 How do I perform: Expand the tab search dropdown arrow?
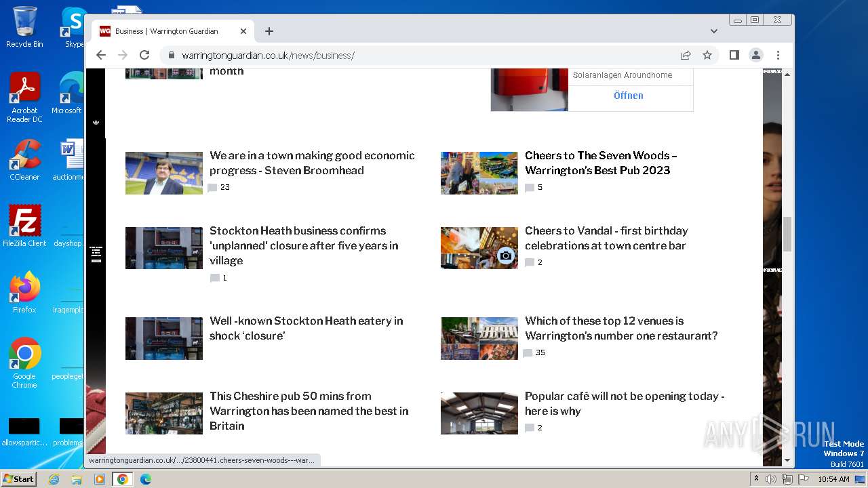(714, 31)
